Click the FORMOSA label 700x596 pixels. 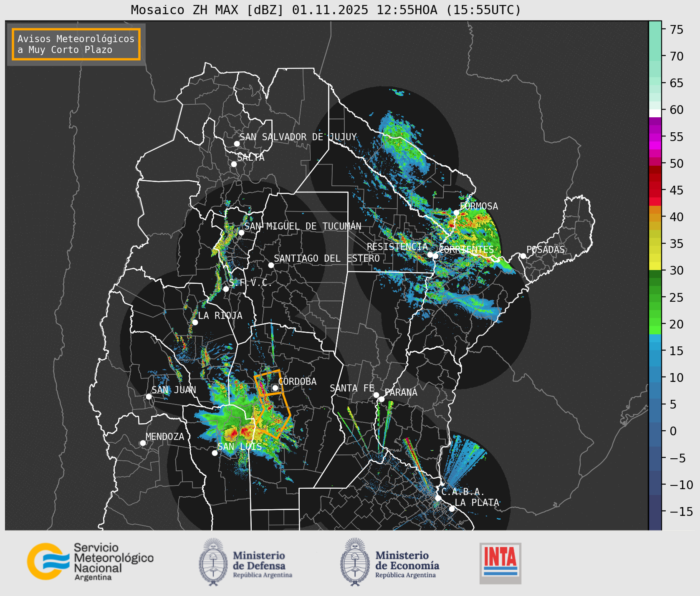tap(479, 206)
